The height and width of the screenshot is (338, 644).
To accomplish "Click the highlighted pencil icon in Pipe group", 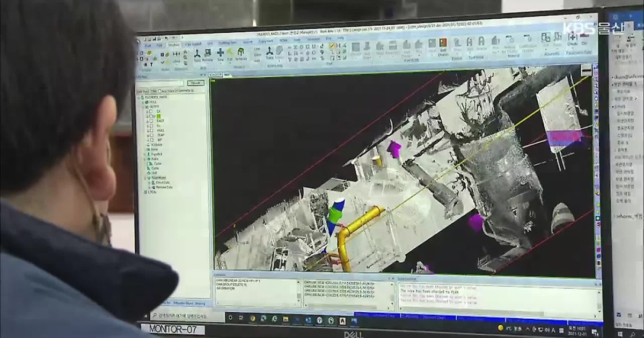I will pyautogui.click(x=332, y=46).
